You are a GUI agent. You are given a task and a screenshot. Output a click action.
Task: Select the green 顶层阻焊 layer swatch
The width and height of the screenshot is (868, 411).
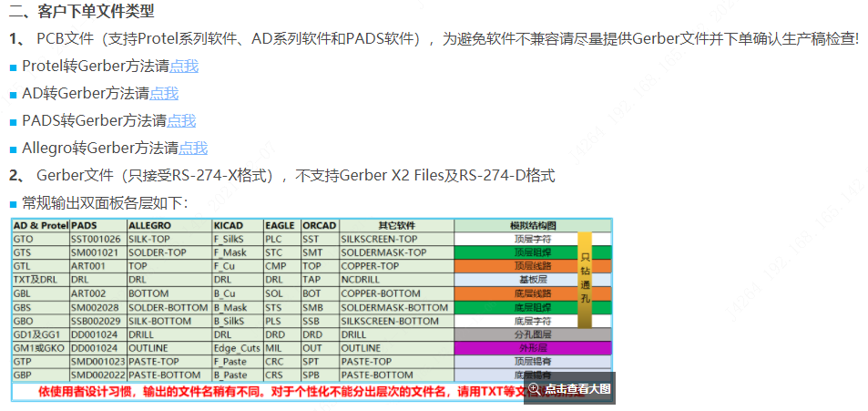click(516, 252)
